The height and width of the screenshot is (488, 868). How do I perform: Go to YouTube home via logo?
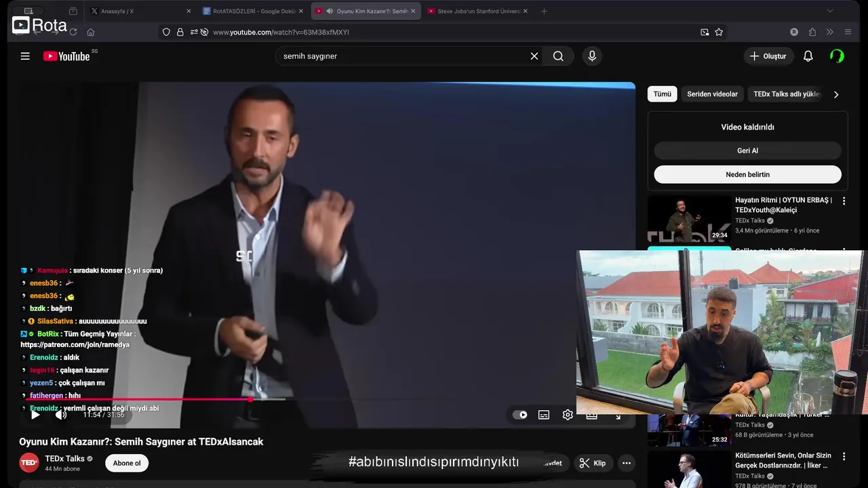[66, 56]
